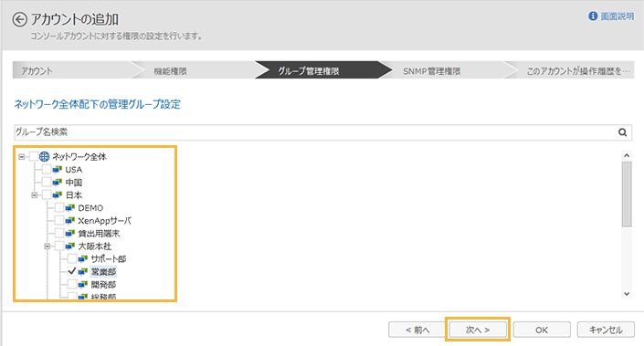Focus the グループ名検索 search field
Screen dimensions: 644x346
point(315,132)
